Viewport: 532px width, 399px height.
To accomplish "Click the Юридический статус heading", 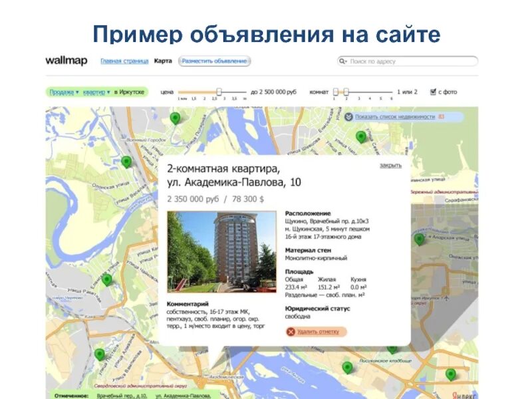I will pos(318,309).
